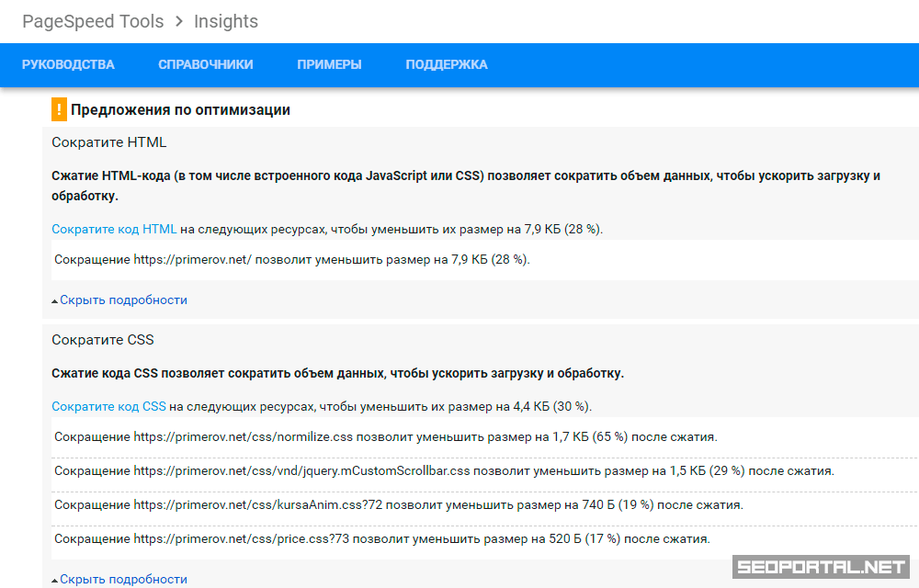Open the РУКОВОДСТВА navigation tab
Viewport: 919px width, 588px height.
click(x=68, y=64)
